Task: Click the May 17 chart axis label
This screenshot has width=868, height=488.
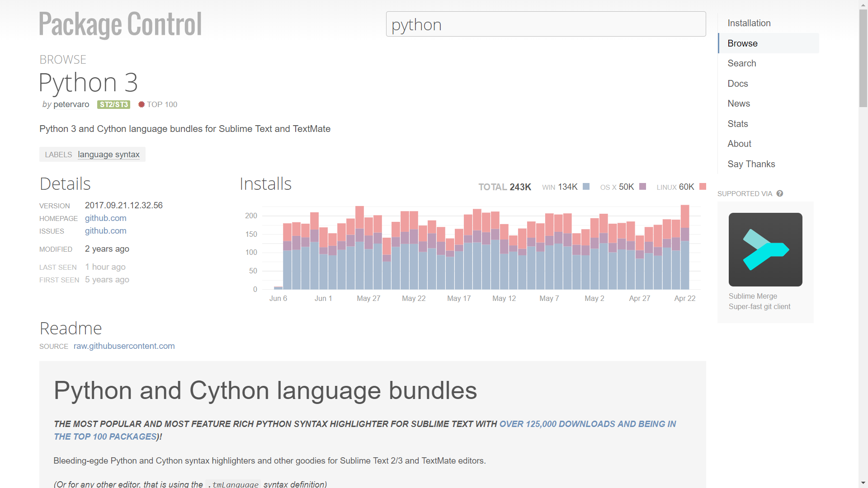Action: (459, 298)
